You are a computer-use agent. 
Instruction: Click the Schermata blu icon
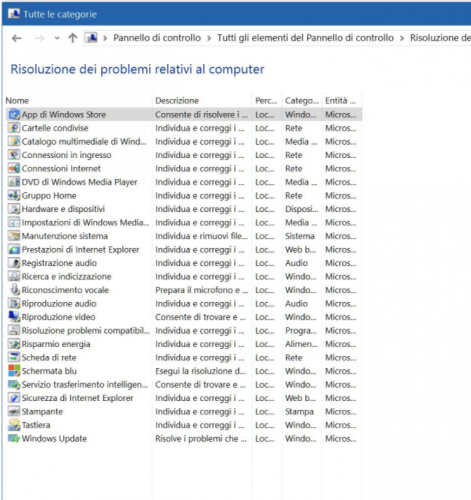14,371
